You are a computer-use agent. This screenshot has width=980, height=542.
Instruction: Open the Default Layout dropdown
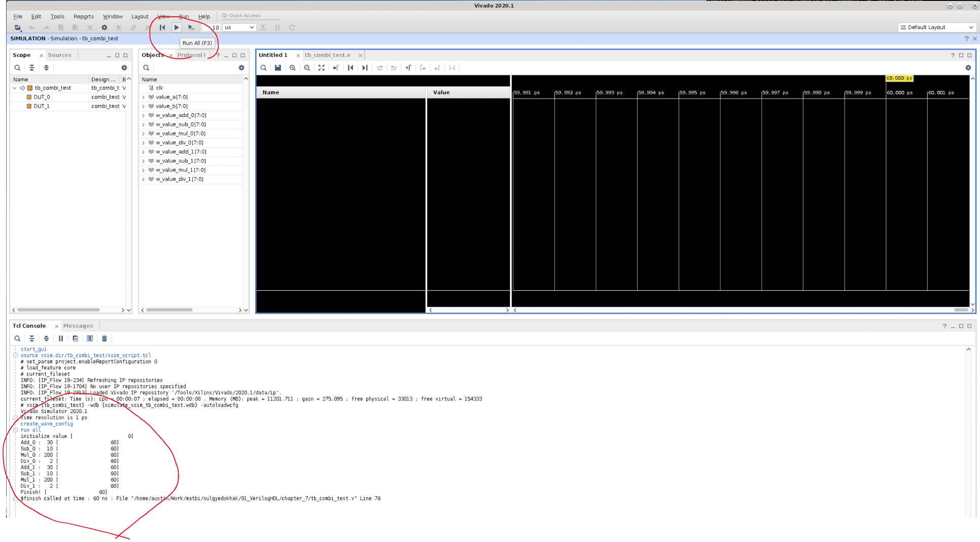pos(936,27)
